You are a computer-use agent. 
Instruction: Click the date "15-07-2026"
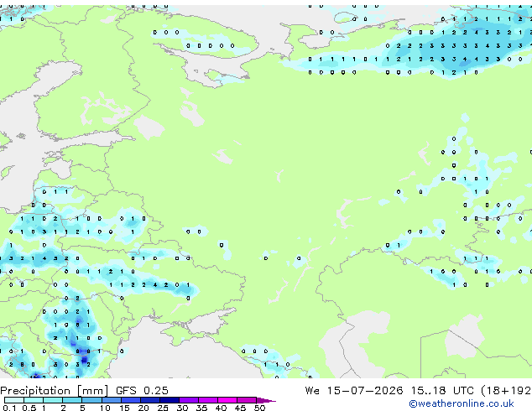(x=365, y=391)
